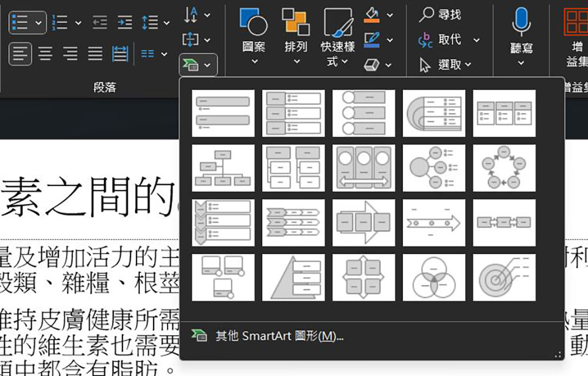Pick the basic target SmartArt graphic

pos(504,277)
